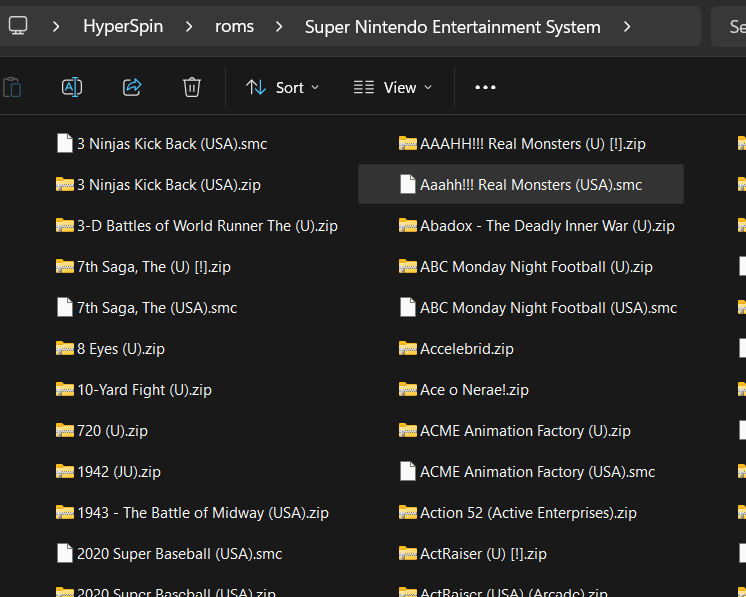Select file name Aaahh!!! Real Monsters (USA).smc
This screenshot has height=597, width=746.
(x=531, y=185)
